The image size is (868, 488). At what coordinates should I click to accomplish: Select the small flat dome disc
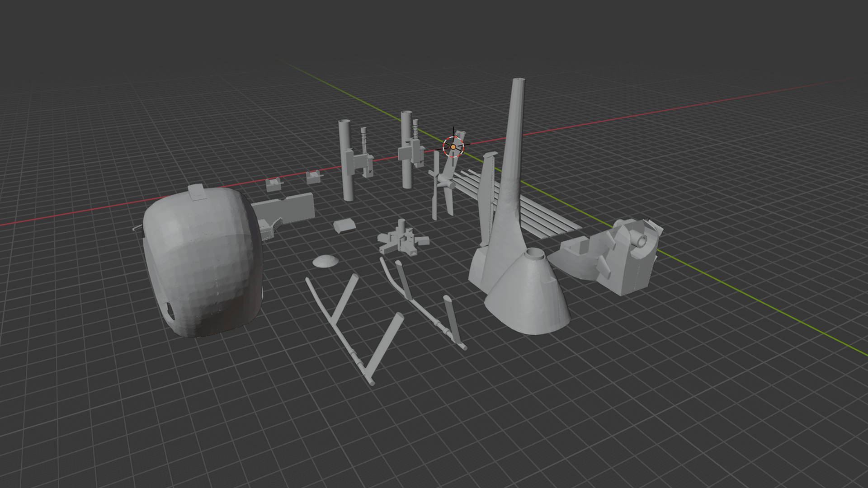pos(325,261)
